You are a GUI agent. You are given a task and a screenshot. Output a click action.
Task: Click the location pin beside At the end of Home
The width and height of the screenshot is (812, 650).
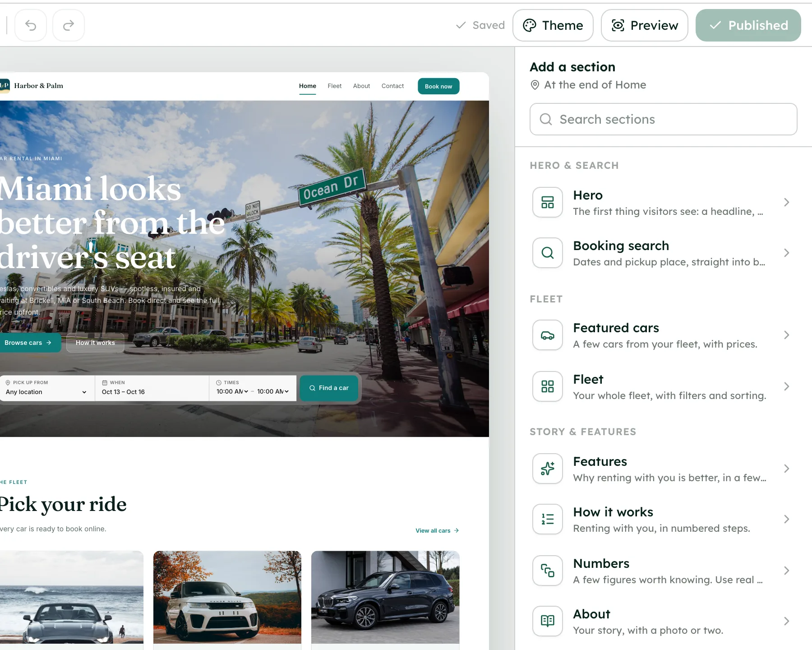click(535, 85)
